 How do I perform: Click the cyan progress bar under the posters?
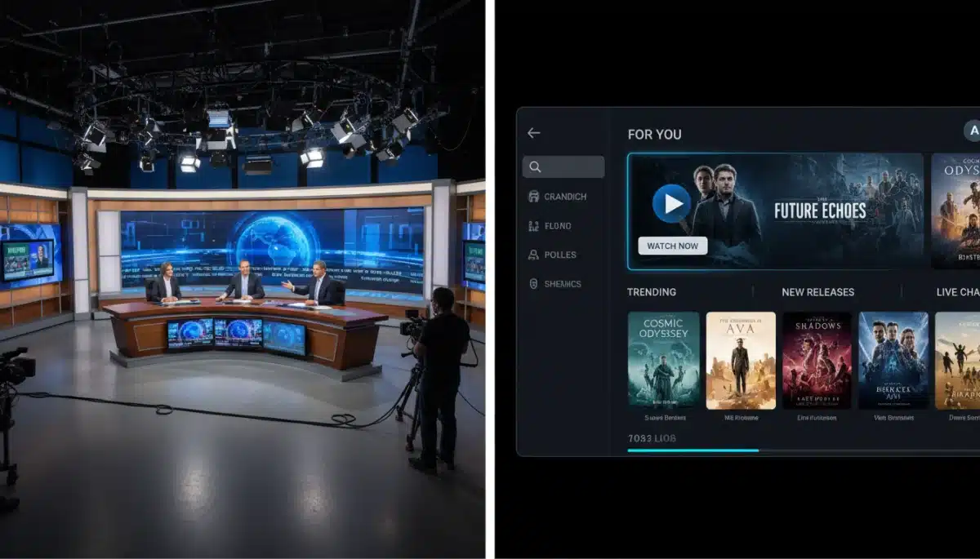pyautogui.click(x=693, y=450)
